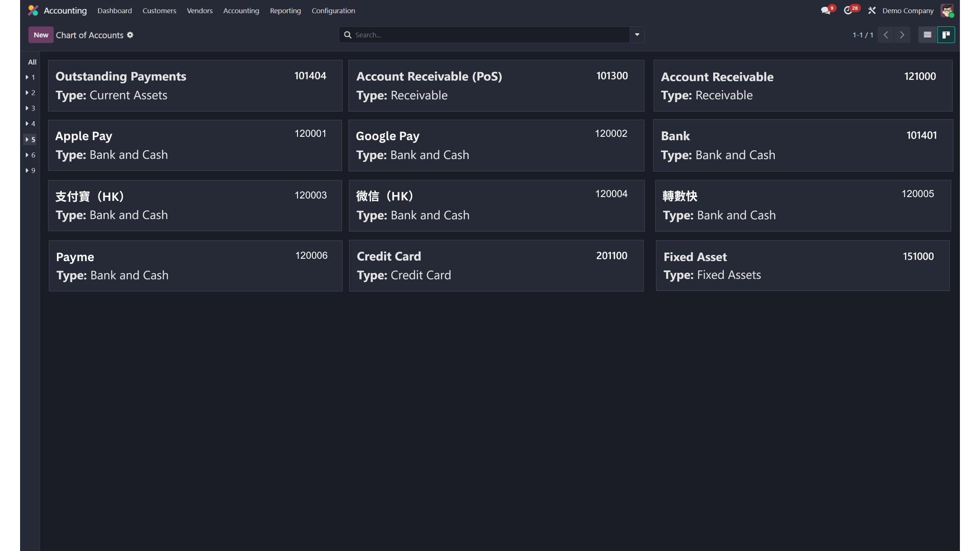Open the activities clock icon
The width and height of the screenshot is (980, 551).
click(x=848, y=11)
